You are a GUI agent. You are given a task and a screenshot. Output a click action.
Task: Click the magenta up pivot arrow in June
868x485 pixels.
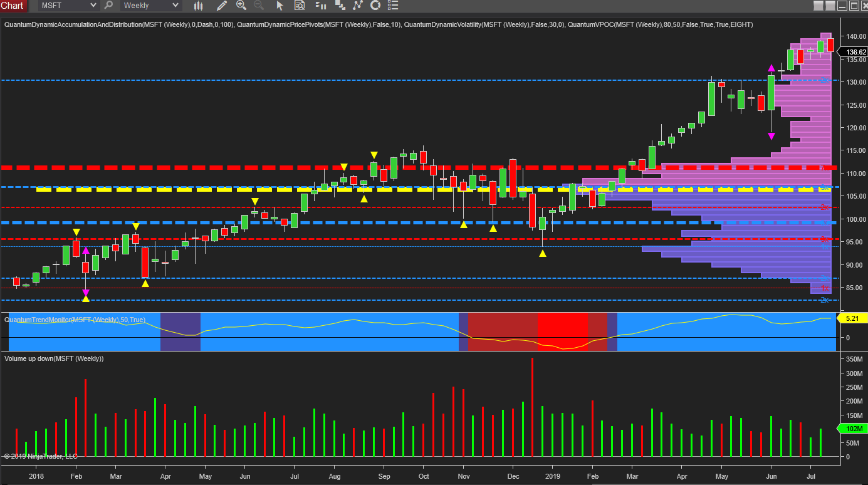771,68
